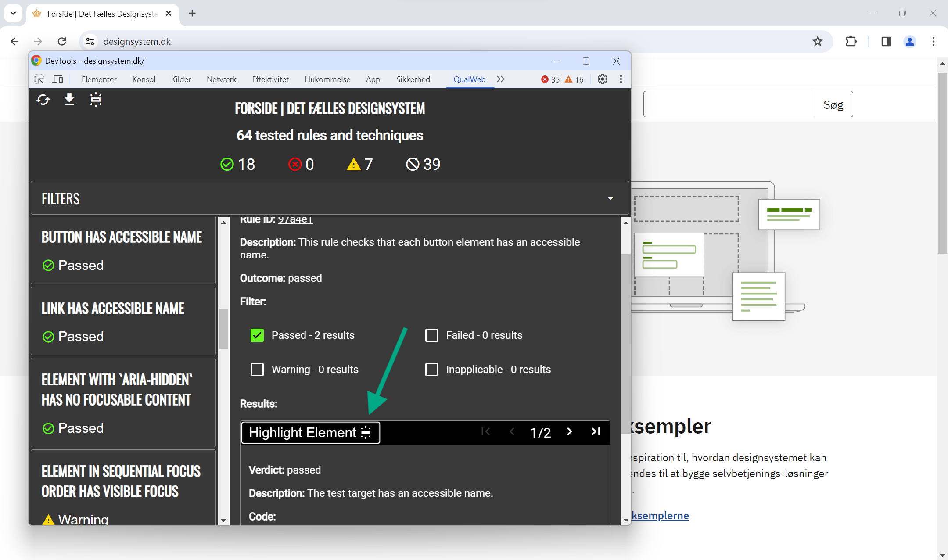Click the Highlight Element button
The image size is (948, 560).
tap(310, 432)
